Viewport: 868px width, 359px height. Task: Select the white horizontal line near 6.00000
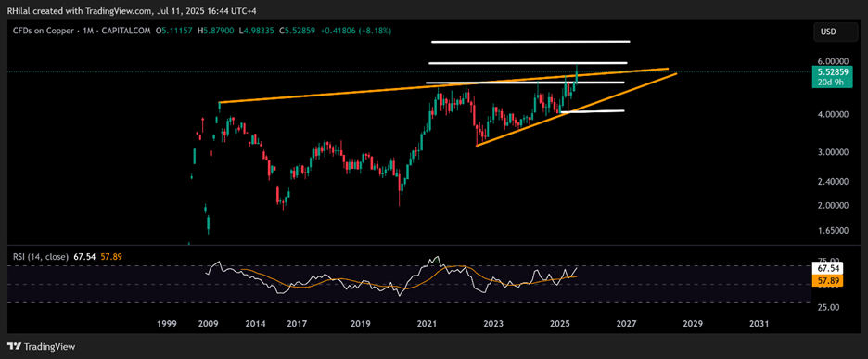point(528,63)
